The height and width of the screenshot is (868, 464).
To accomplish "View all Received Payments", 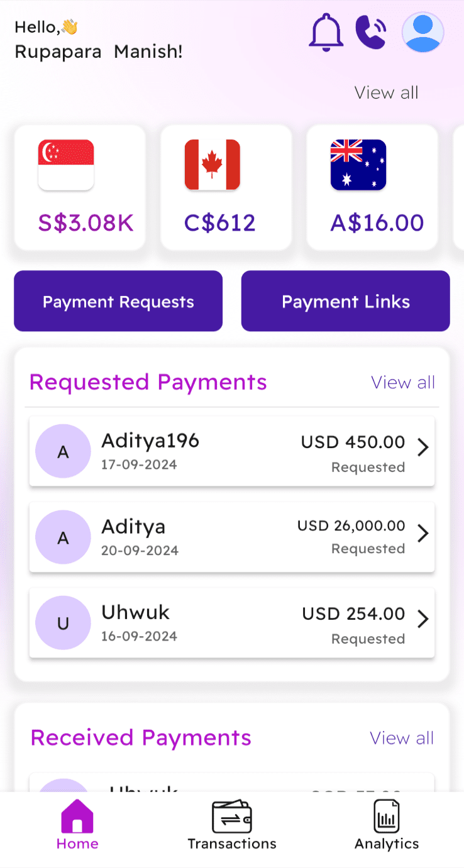I will click(x=402, y=738).
